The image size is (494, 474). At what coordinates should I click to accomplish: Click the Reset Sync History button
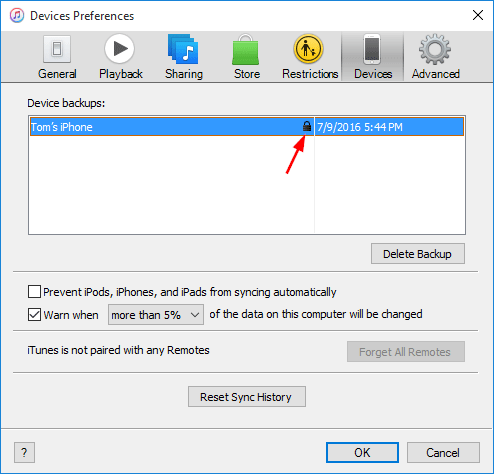(247, 397)
